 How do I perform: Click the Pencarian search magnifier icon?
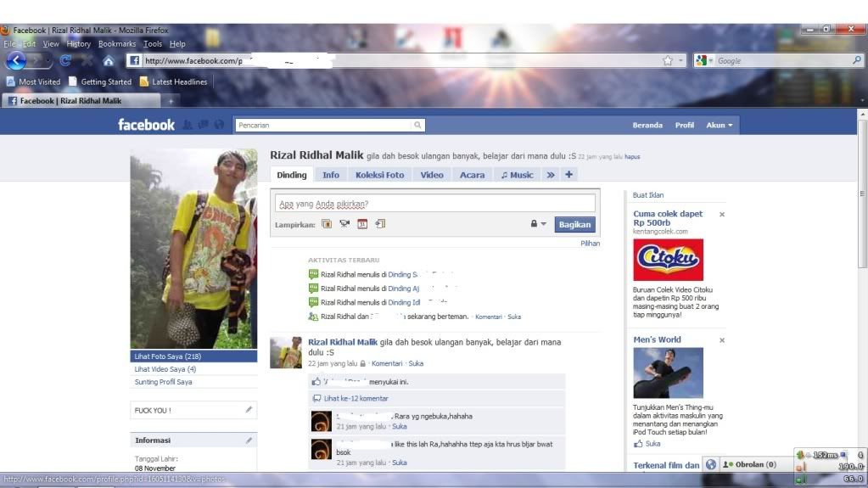(x=417, y=126)
